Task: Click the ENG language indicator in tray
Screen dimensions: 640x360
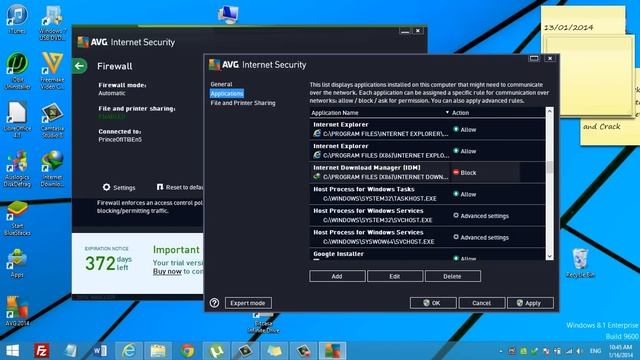Action: click(x=596, y=351)
